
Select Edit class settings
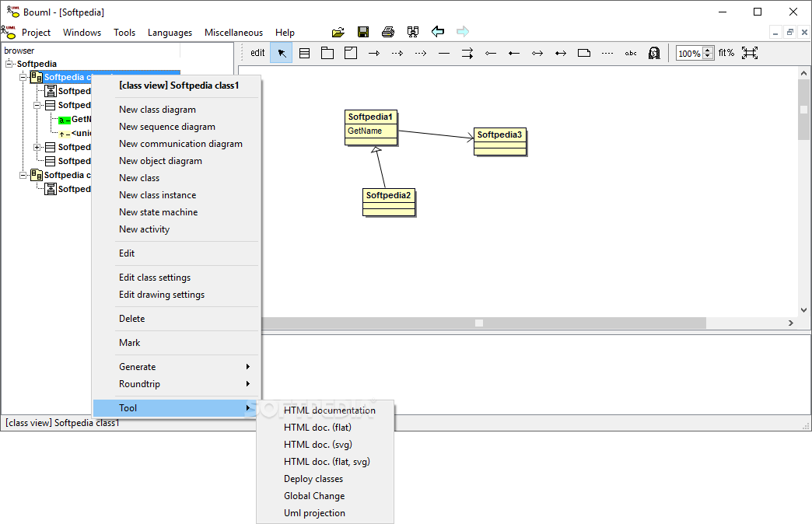pyautogui.click(x=176, y=277)
